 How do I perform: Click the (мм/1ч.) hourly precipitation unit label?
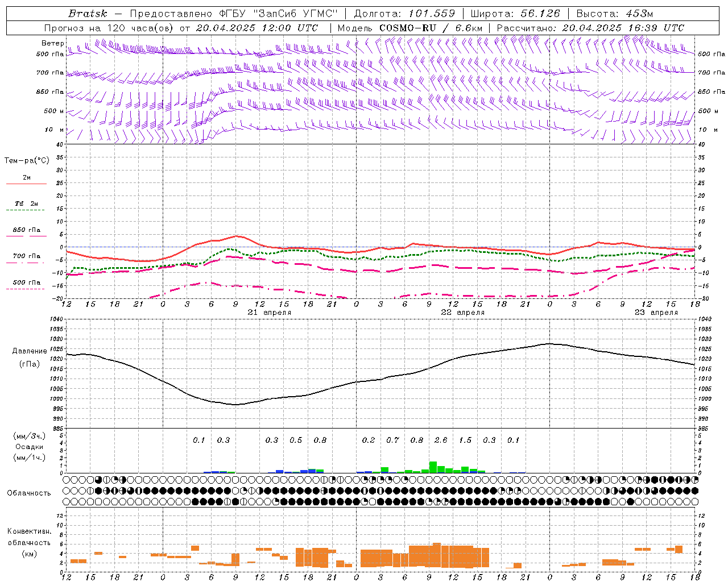(29, 458)
